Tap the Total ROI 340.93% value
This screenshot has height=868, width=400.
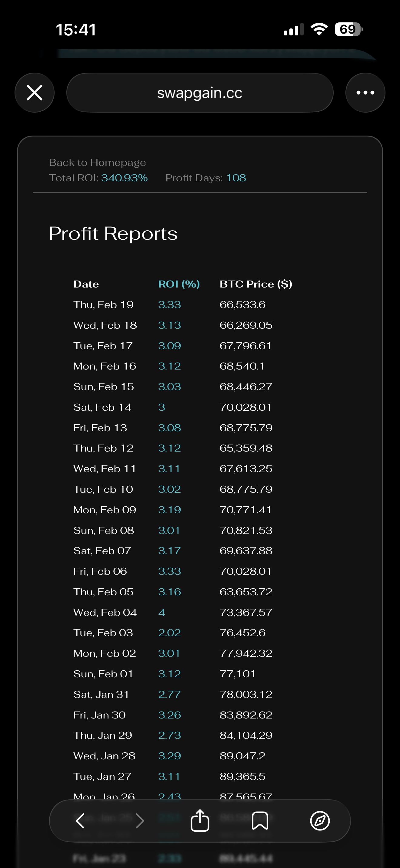tap(124, 178)
